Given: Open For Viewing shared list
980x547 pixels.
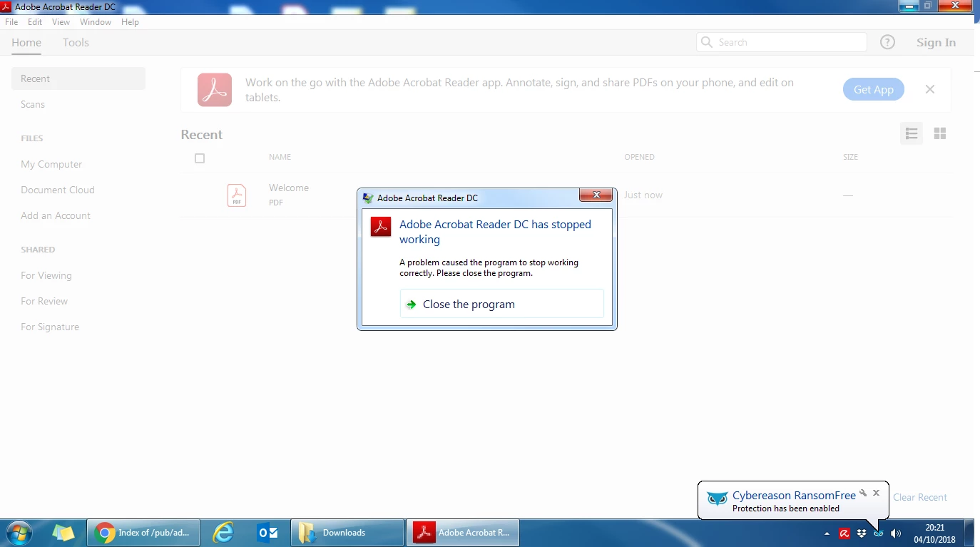Looking at the screenshot, I should coord(46,275).
